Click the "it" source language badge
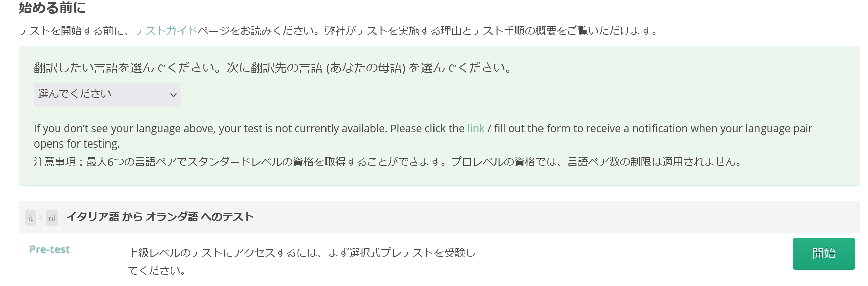 click(30, 218)
